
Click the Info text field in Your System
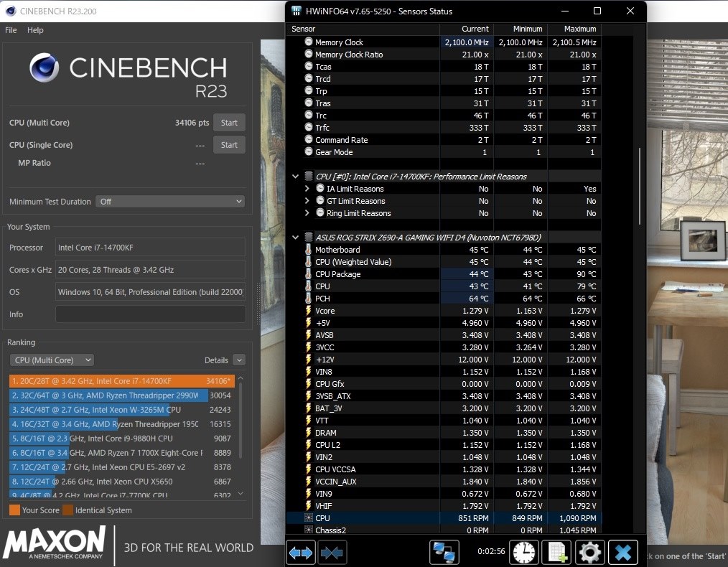(x=151, y=314)
